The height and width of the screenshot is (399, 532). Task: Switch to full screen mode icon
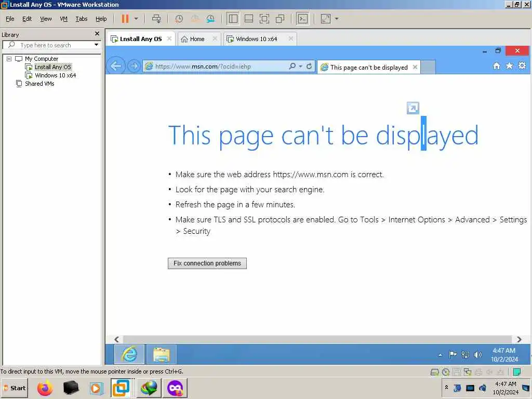pyautogui.click(x=264, y=19)
